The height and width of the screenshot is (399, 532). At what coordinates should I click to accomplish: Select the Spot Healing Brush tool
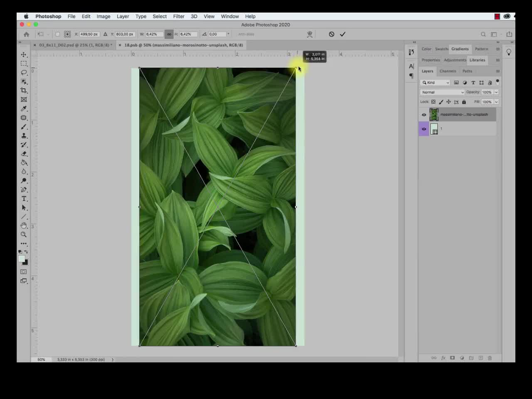[24, 118]
